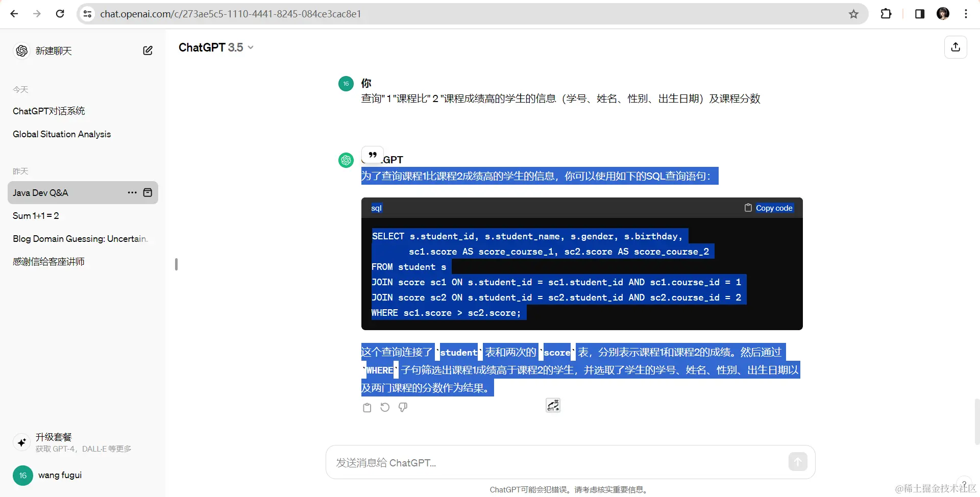
Task: Click the ChatGPT disclaimer text at bottom
Action: pyautogui.click(x=570, y=489)
